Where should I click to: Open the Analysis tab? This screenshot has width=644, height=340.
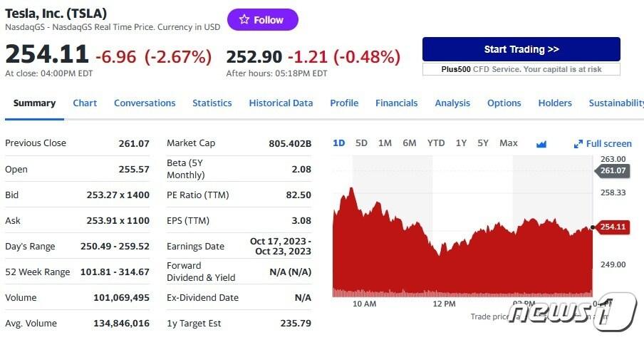coord(452,103)
